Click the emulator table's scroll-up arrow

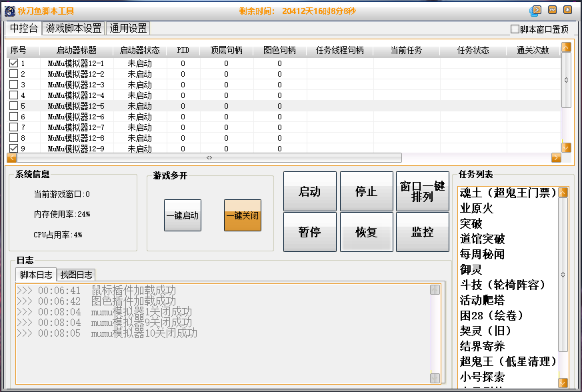[566, 47]
